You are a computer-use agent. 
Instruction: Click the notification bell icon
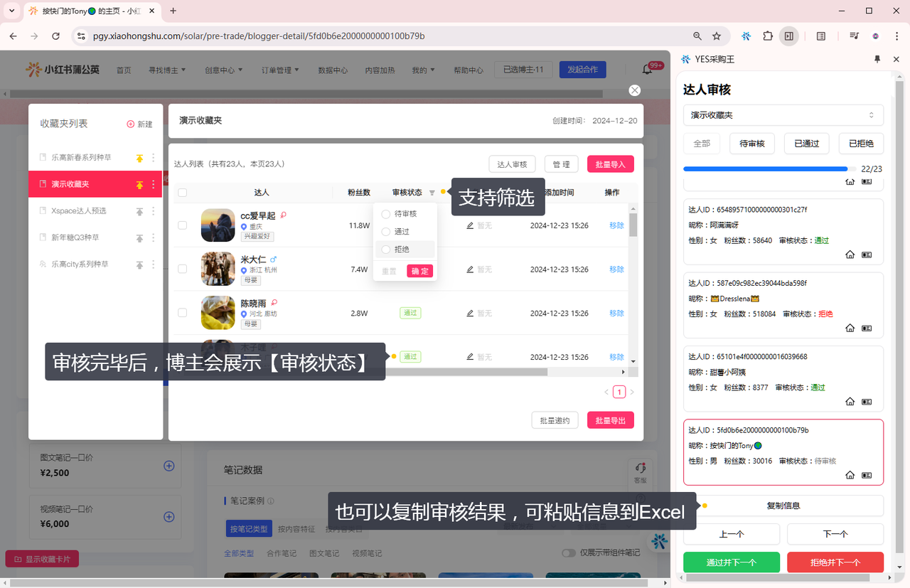tap(647, 70)
